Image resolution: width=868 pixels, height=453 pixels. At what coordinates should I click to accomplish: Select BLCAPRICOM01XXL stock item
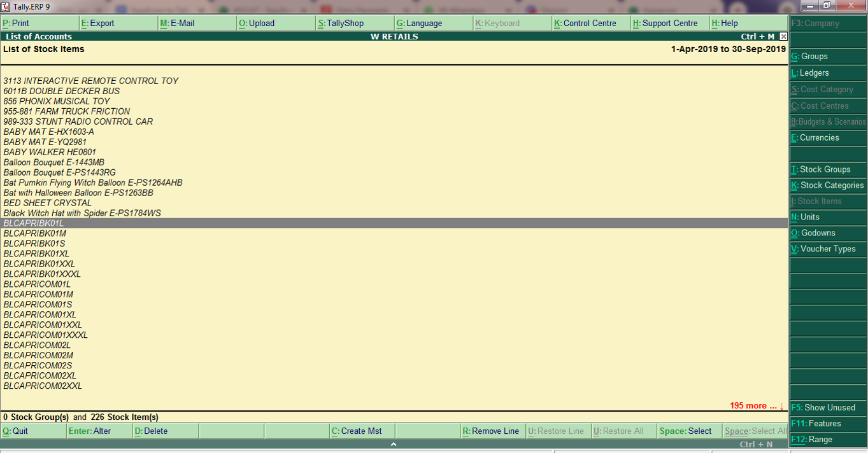(x=43, y=325)
